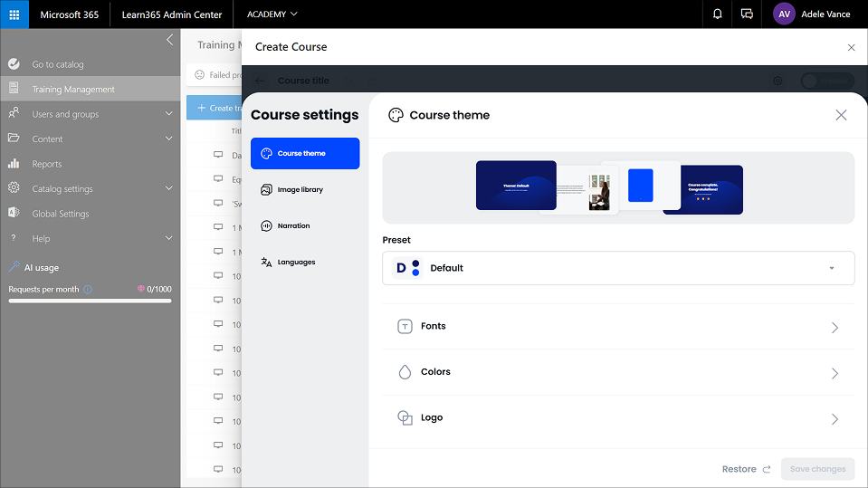Click the requests usage progress bar

(90, 301)
